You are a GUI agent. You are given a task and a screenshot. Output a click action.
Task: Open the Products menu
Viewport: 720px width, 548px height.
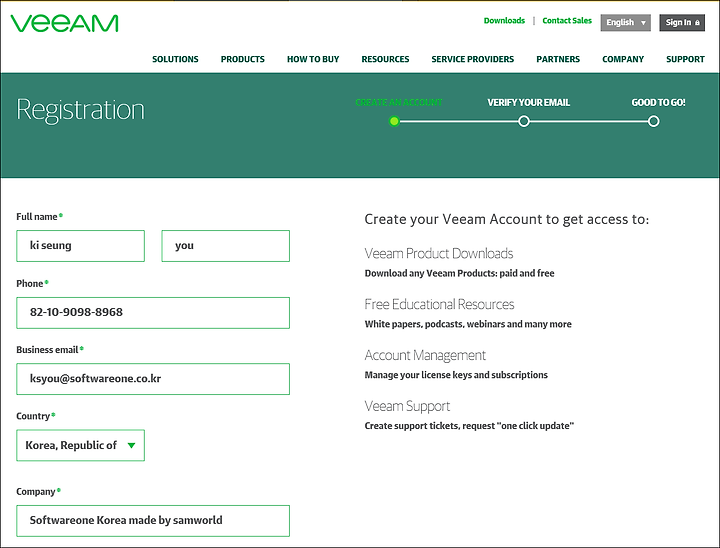[x=242, y=59]
